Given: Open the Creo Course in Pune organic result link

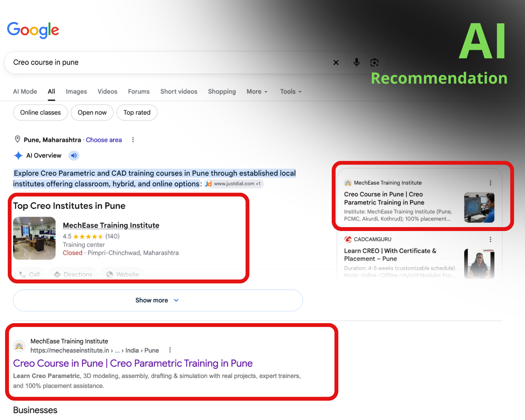Looking at the screenshot, I should (x=133, y=363).
